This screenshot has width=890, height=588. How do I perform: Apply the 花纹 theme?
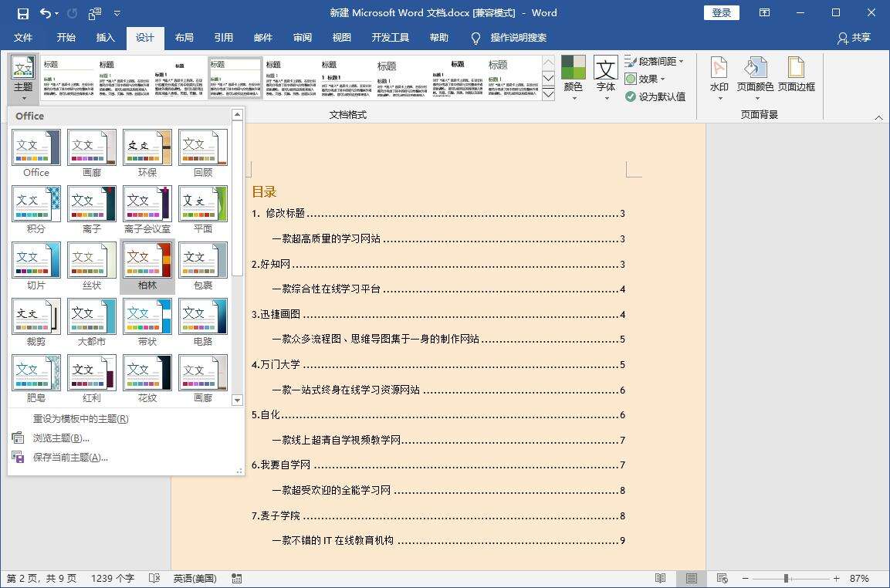pyautogui.click(x=147, y=378)
